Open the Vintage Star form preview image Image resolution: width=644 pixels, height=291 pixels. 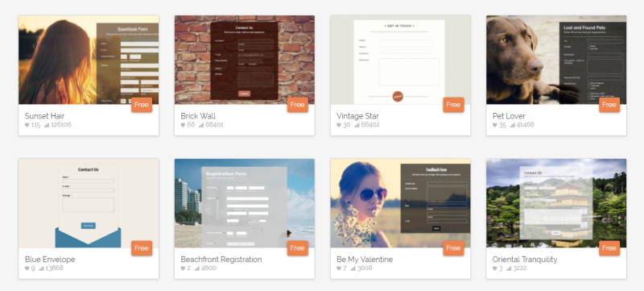(x=400, y=60)
